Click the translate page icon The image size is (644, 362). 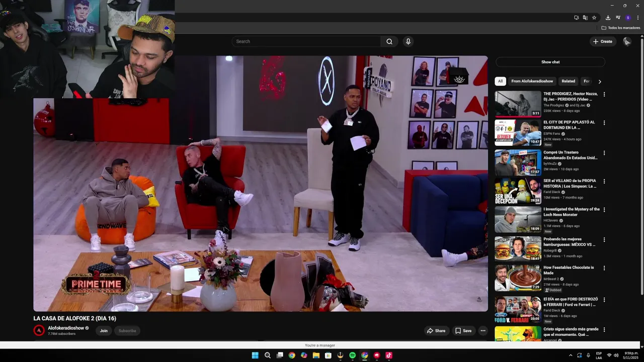tap(585, 18)
